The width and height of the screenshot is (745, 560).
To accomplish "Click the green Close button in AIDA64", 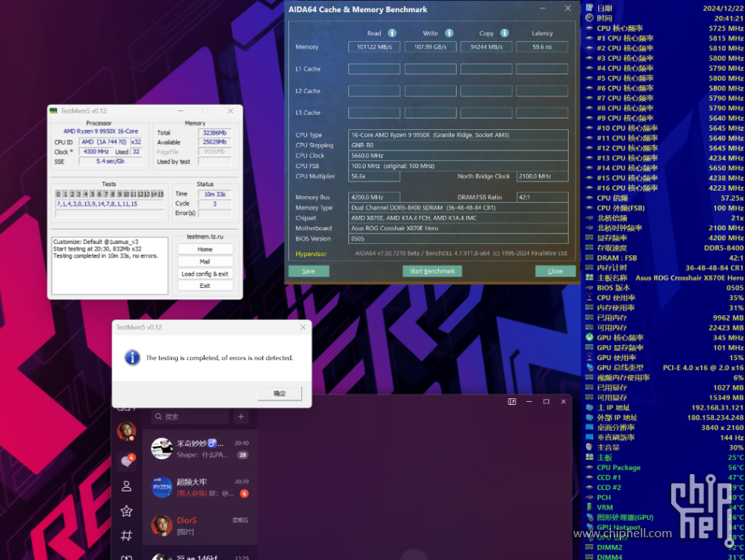I will tap(555, 271).
